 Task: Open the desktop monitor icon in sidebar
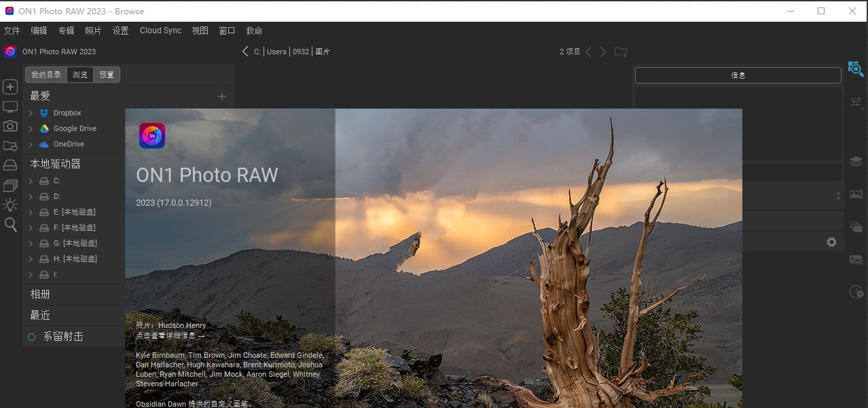10,107
